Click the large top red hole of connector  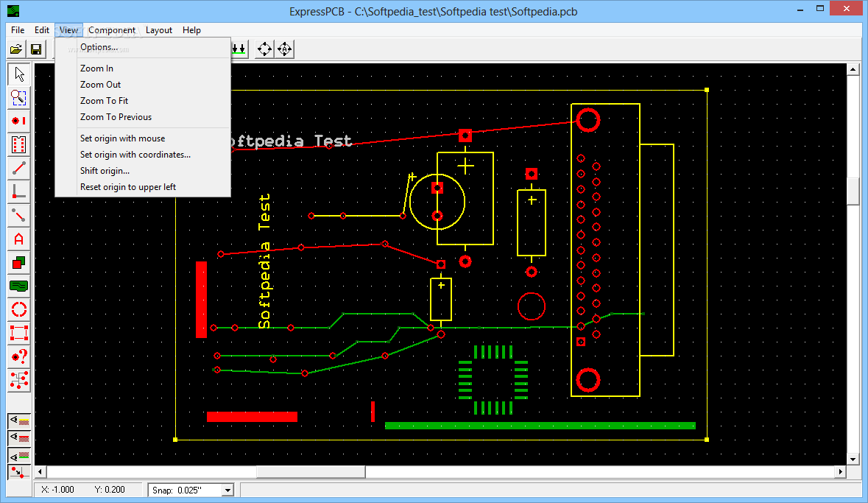click(x=588, y=119)
